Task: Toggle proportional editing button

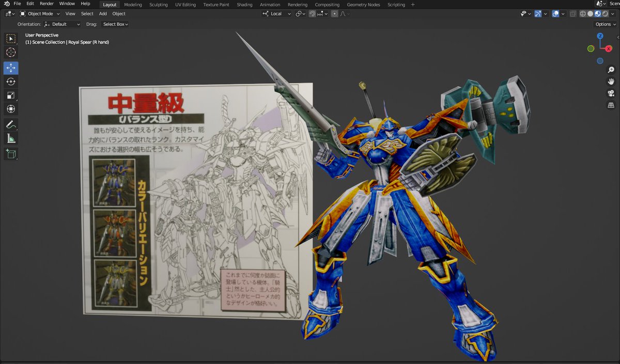Action: [335, 14]
